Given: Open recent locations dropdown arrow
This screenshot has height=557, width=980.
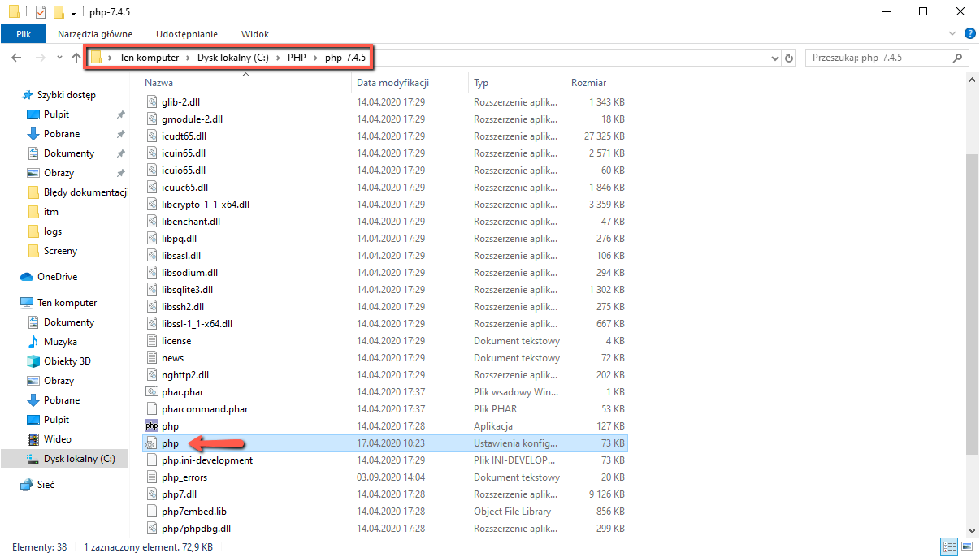Looking at the screenshot, I should [x=59, y=58].
